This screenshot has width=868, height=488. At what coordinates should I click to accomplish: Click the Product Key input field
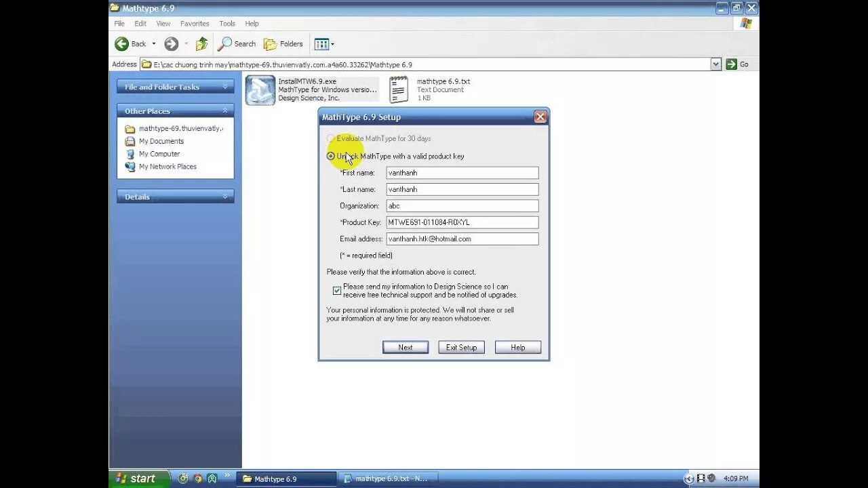462,222
